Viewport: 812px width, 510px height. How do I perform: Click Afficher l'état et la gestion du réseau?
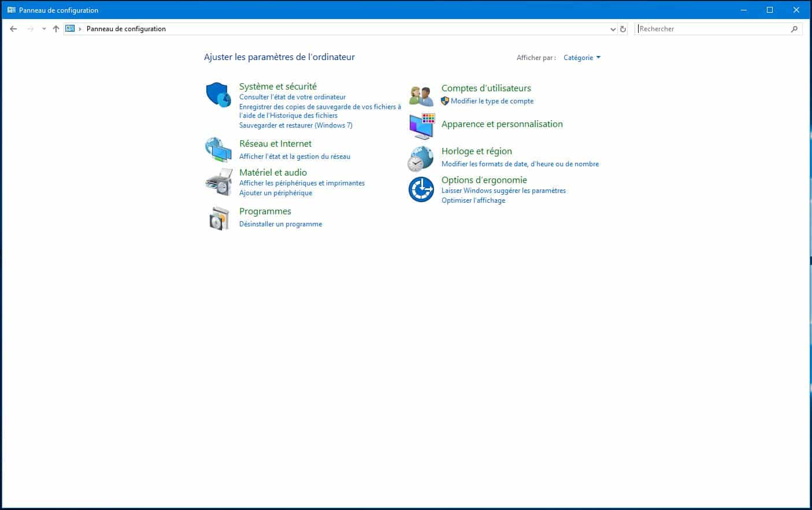[x=295, y=157]
